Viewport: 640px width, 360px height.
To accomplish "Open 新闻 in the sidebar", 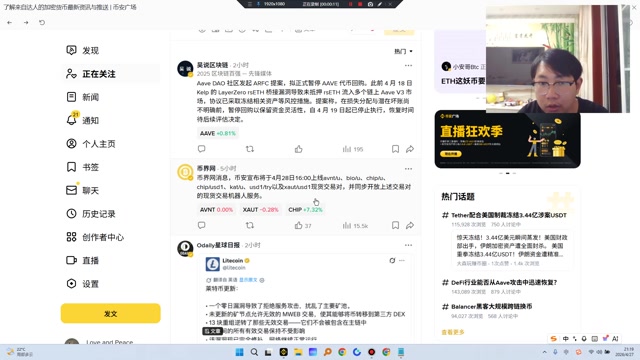I will point(82,97).
